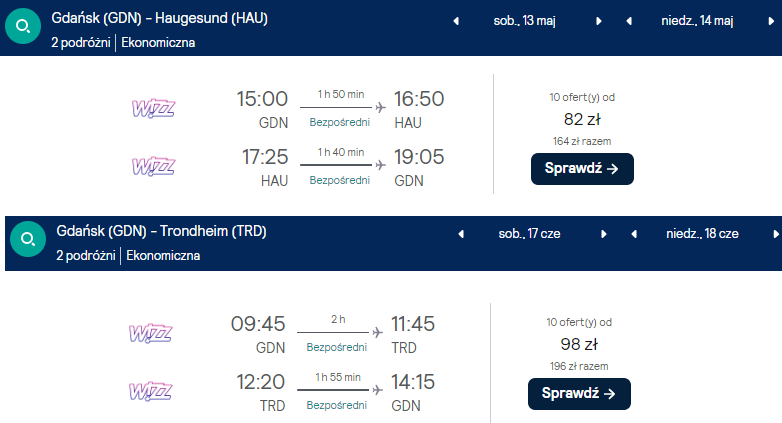The image size is (782, 423).
Task: Go to day after sob., 13 maj
Action: (x=599, y=21)
